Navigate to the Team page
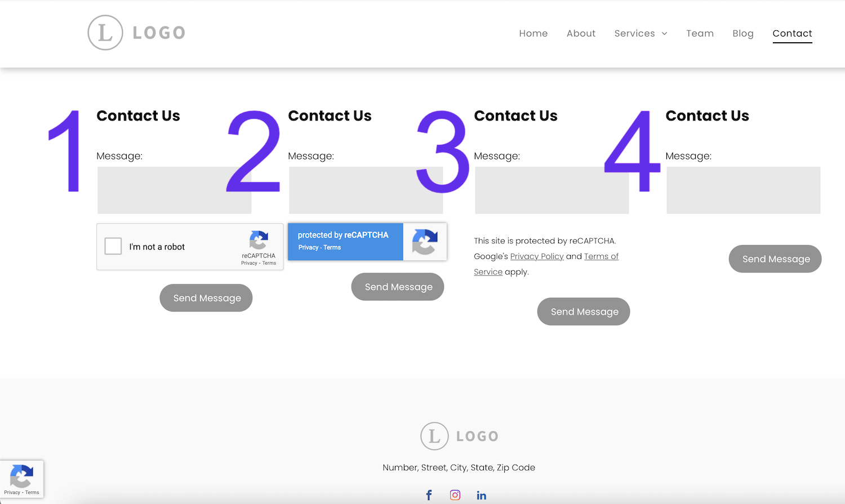The image size is (845, 504). pyautogui.click(x=700, y=33)
